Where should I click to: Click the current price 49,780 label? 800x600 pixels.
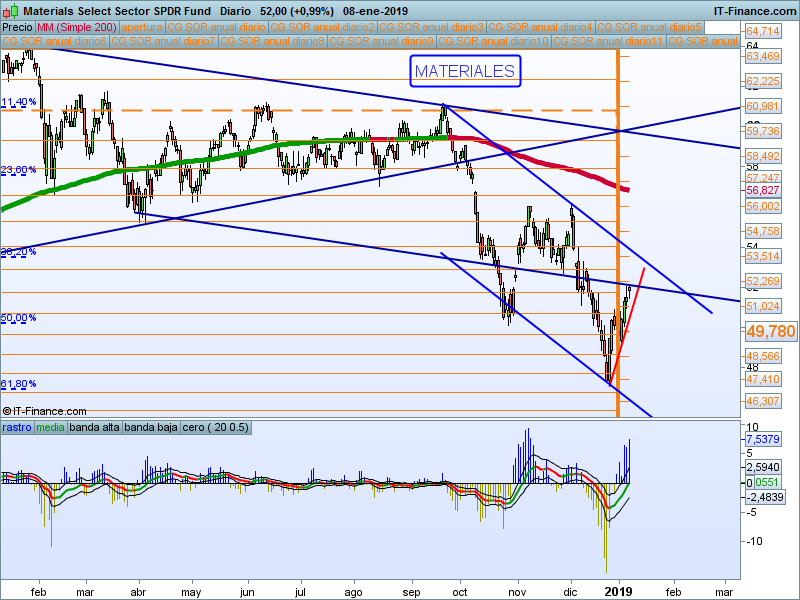(771, 331)
